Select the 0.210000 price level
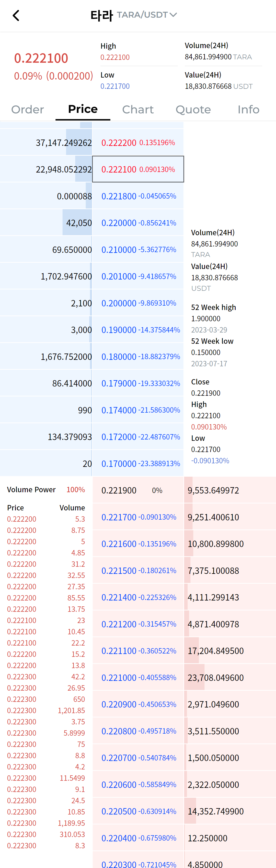276x868 pixels. (138, 250)
